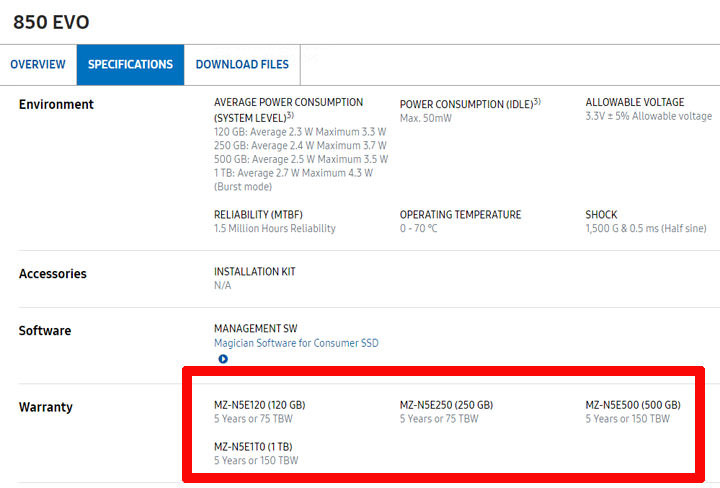
Task: Click '500 GB: Average 2.5 W Maximum 3.5 W' line
Action: coord(301,160)
